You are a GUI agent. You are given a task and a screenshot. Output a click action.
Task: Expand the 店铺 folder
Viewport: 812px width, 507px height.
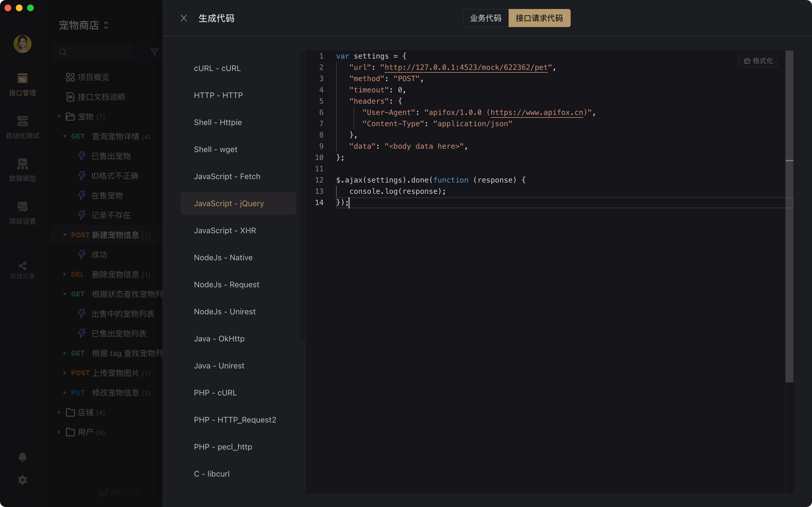click(x=59, y=412)
